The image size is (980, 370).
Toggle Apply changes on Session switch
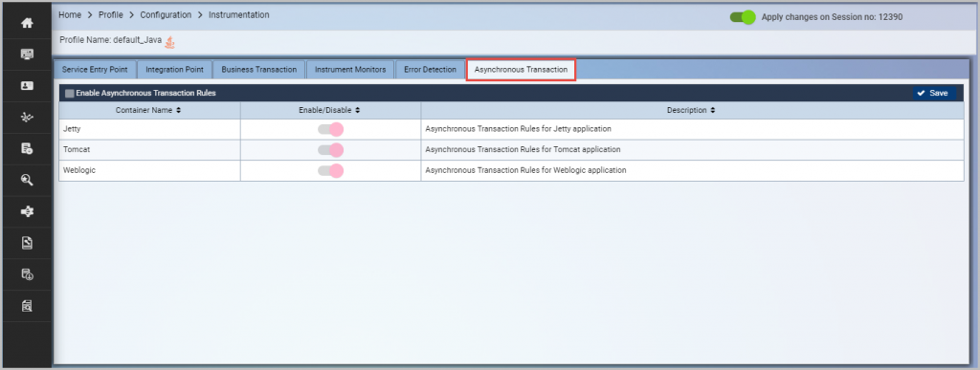click(743, 17)
